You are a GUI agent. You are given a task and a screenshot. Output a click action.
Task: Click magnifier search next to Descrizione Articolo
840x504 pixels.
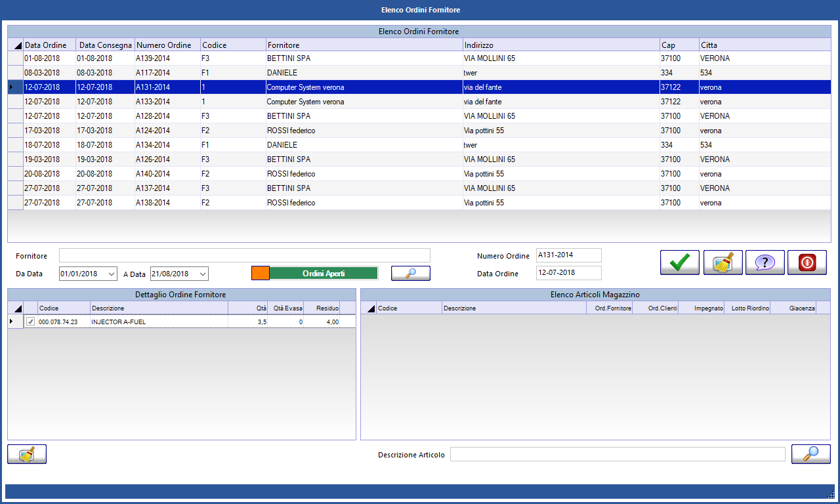tap(810, 454)
